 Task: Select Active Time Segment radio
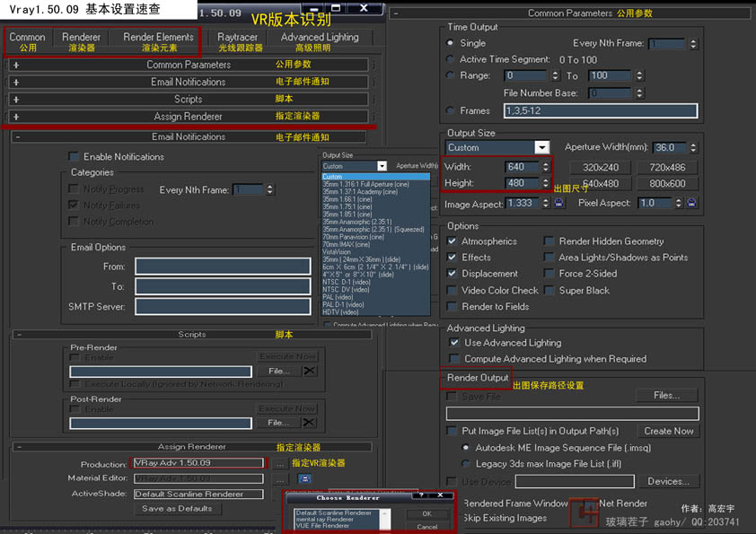point(451,59)
